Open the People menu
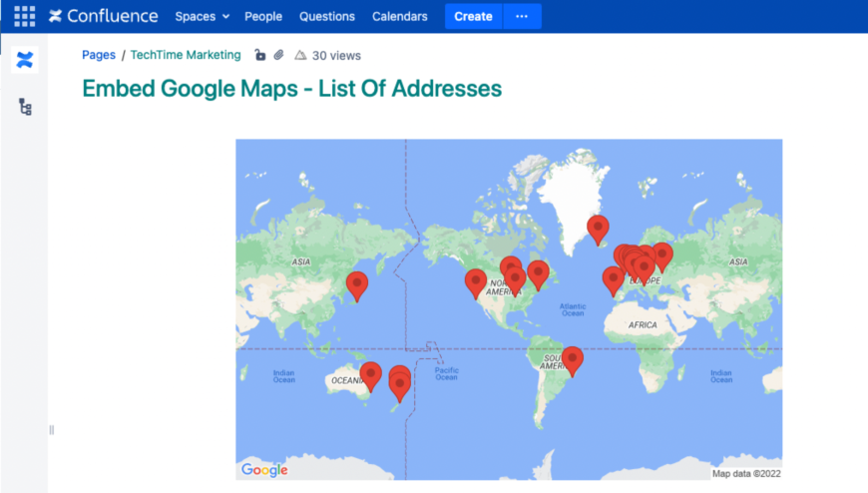868x493 pixels. pyautogui.click(x=263, y=17)
